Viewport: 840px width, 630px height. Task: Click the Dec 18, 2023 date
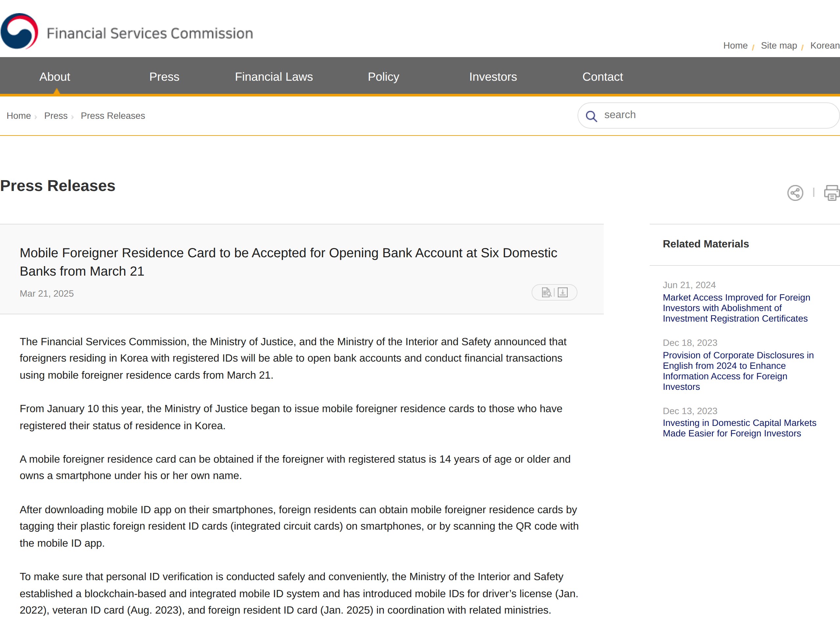[x=690, y=343]
